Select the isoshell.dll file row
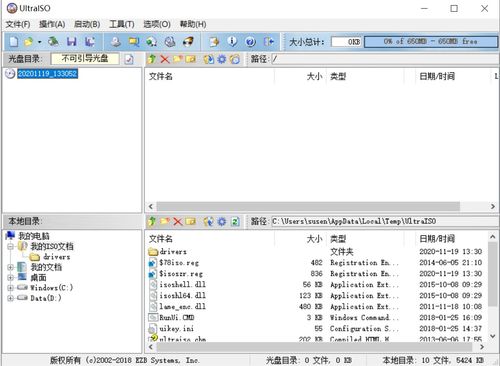The width and height of the screenshot is (500, 366). (x=317, y=285)
